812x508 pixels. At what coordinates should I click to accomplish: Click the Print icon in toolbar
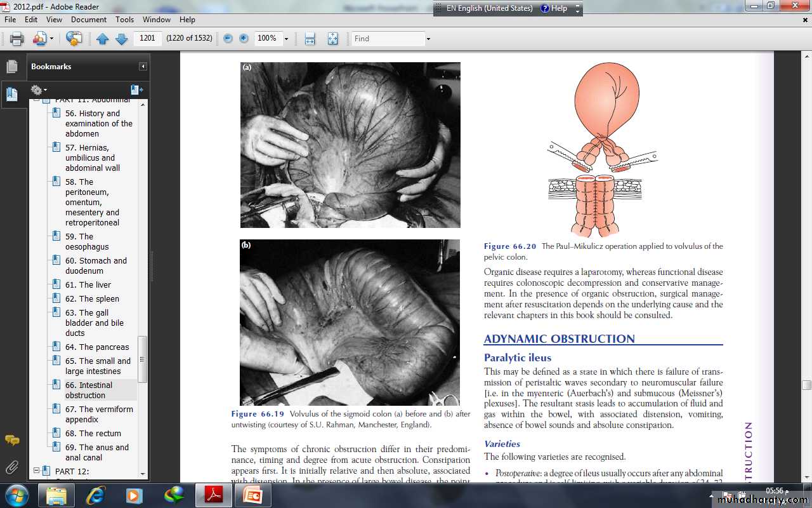coord(16,39)
